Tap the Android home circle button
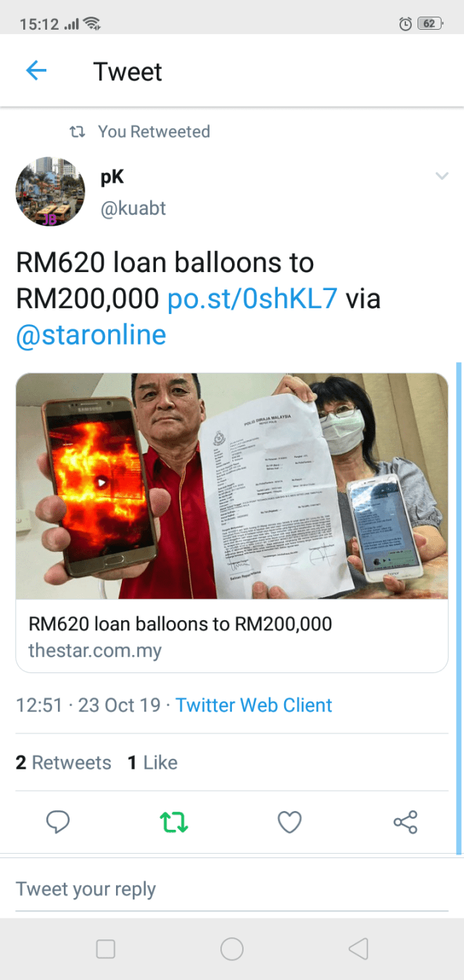This screenshot has width=464, height=980. pos(232,949)
